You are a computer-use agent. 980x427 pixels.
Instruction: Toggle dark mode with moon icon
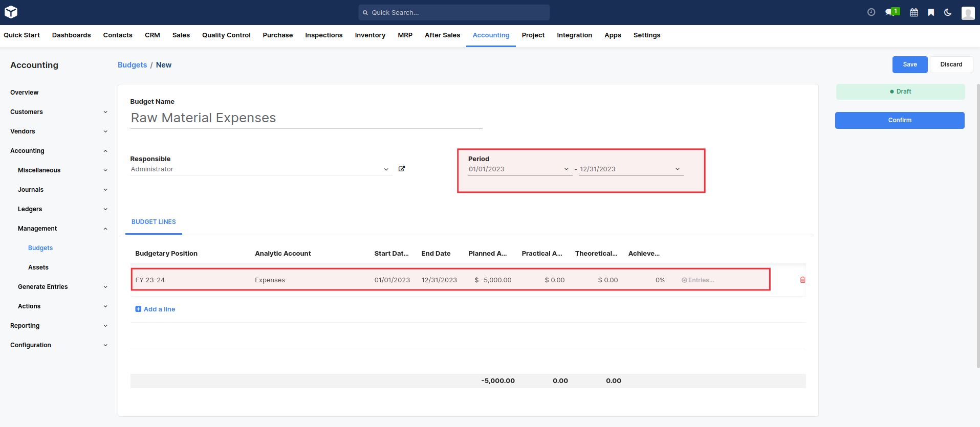tap(948, 12)
